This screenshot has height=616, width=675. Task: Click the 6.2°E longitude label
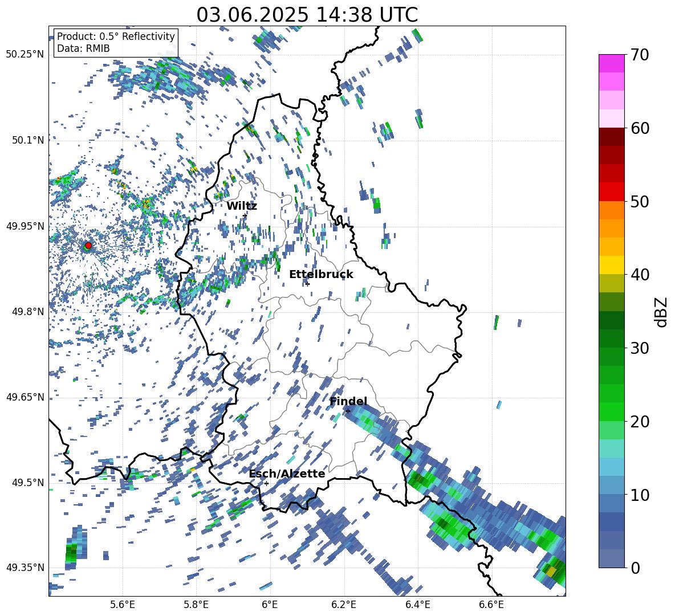tap(344, 605)
